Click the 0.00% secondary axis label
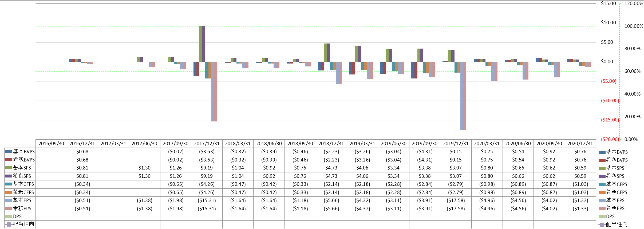This screenshot has height=229, width=644. coord(631,139)
